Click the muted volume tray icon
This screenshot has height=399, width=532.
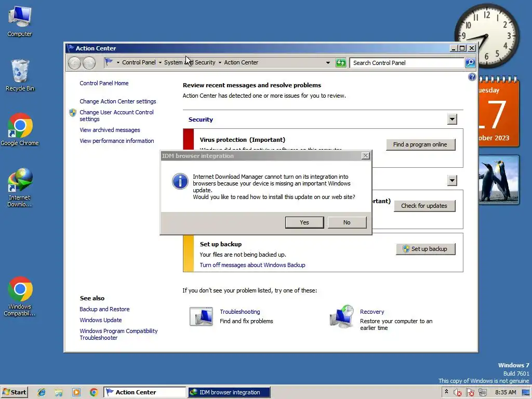[x=457, y=392]
